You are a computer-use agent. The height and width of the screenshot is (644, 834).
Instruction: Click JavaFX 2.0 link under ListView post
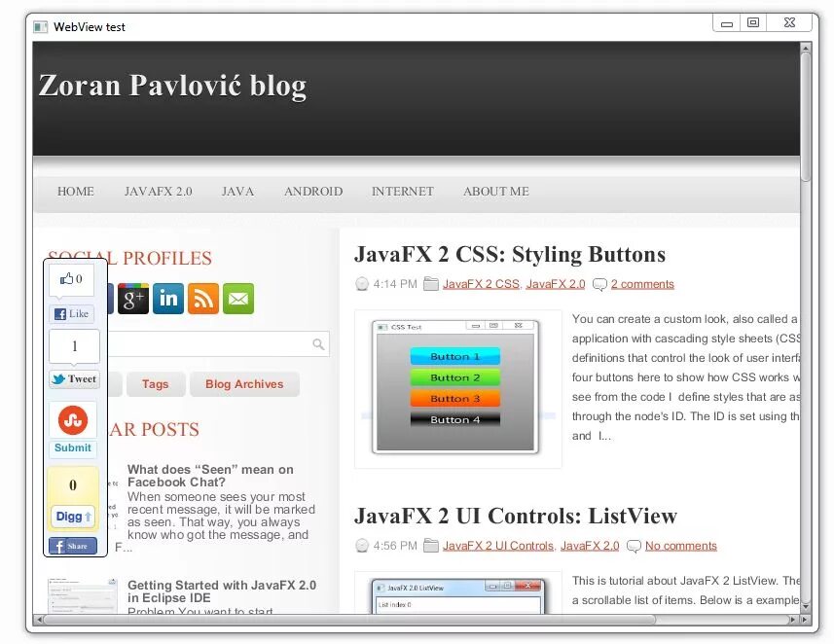(x=590, y=546)
